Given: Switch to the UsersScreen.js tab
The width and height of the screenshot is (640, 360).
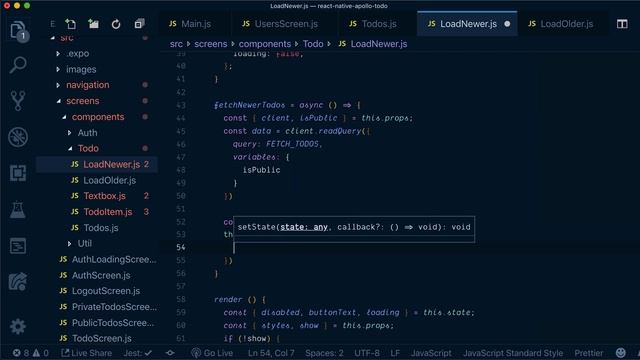Looking at the screenshot, I should pos(280,24).
